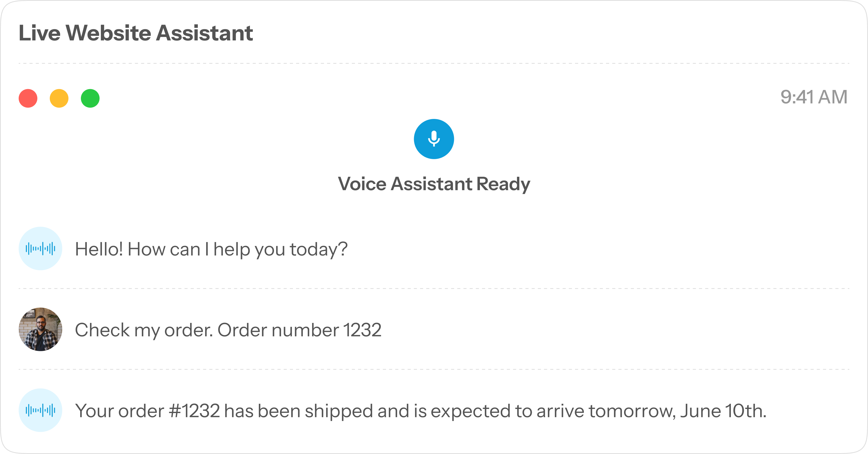Select the order #1232 shipped message
Image resolution: width=868 pixels, height=454 pixels.
[420, 411]
